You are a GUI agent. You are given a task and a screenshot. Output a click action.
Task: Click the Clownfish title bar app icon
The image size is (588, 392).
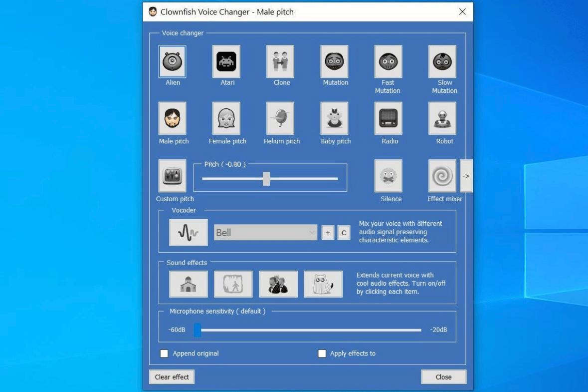point(153,11)
